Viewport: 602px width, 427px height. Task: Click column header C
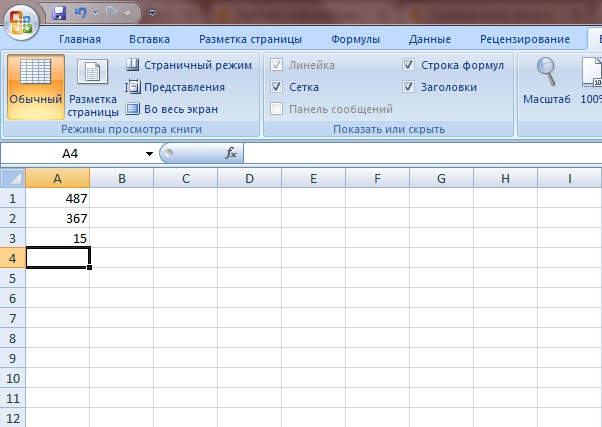[186, 178]
